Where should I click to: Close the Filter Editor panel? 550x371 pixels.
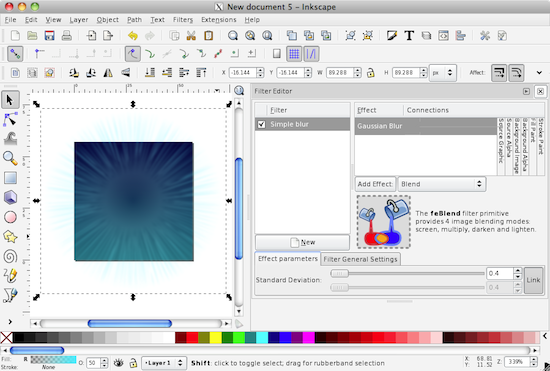(540, 92)
